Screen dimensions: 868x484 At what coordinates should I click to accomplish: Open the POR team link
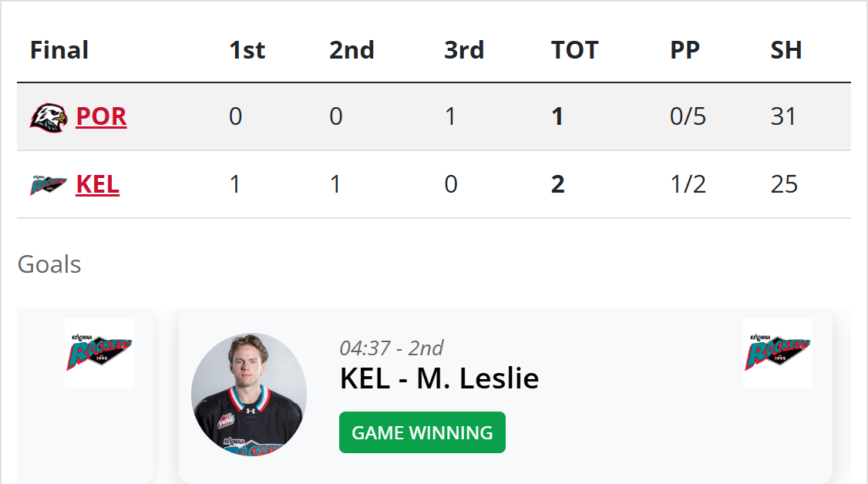101,116
